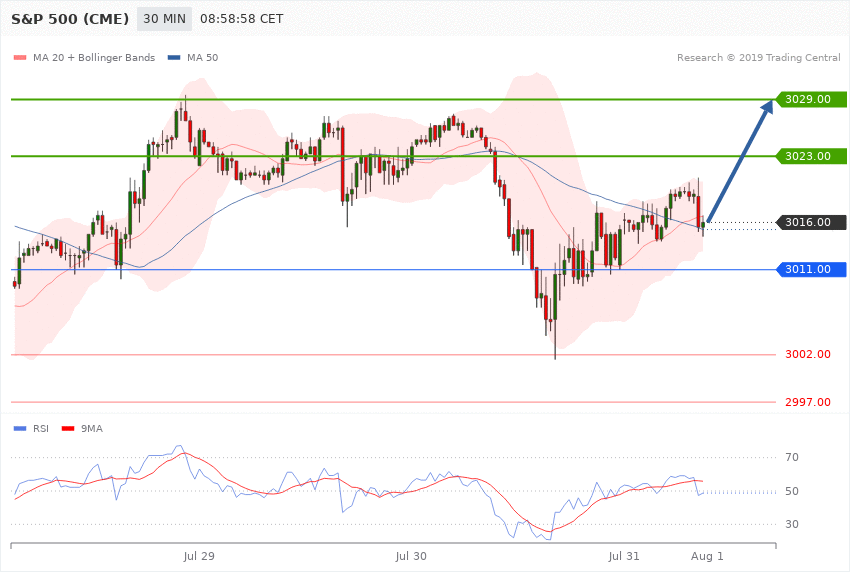Click the Jul 29 date axis label
Screen dimensions: 850x576
point(199,556)
